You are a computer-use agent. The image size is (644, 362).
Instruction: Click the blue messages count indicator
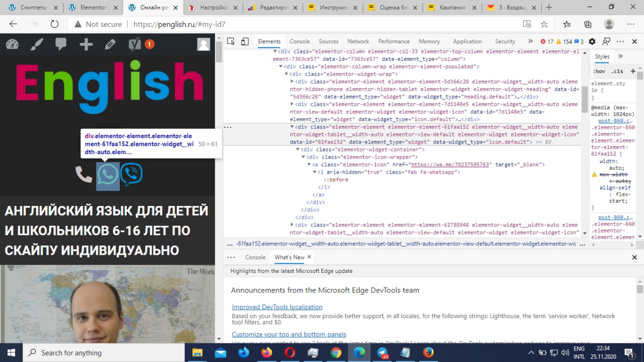coord(579,41)
